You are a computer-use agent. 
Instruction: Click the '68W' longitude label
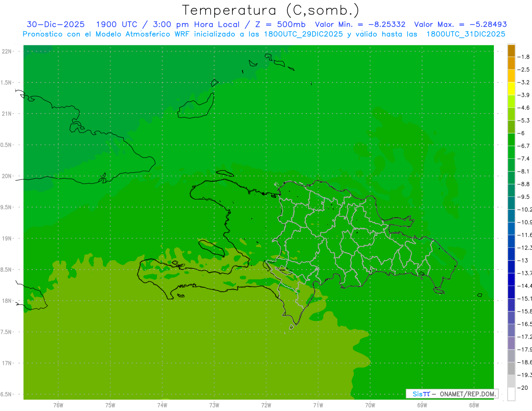tap(474, 405)
